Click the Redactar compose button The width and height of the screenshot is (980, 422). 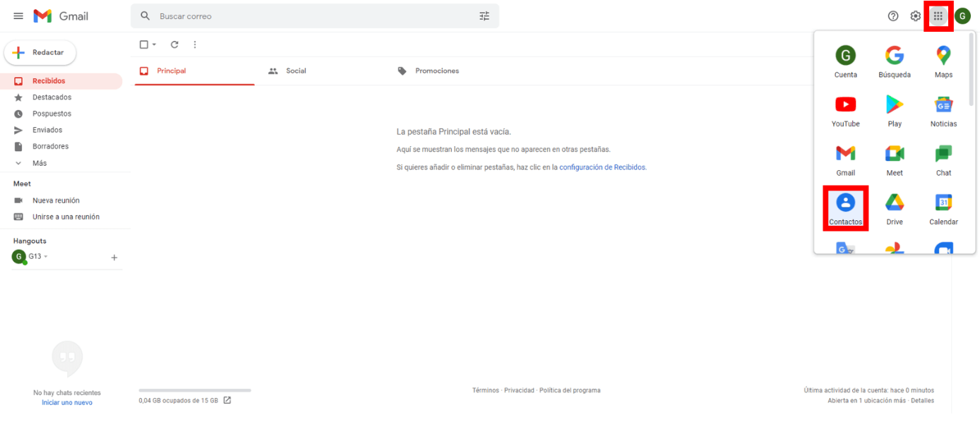[x=40, y=53]
